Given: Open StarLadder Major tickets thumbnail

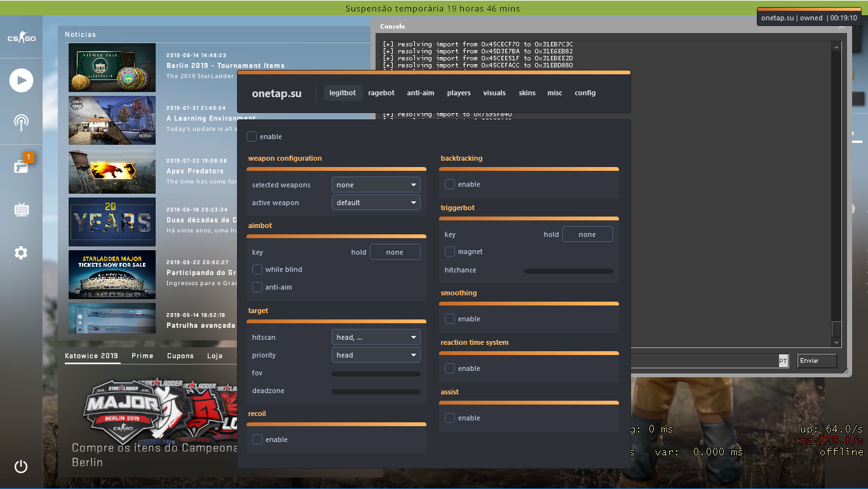Looking at the screenshot, I should (x=112, y=274).
